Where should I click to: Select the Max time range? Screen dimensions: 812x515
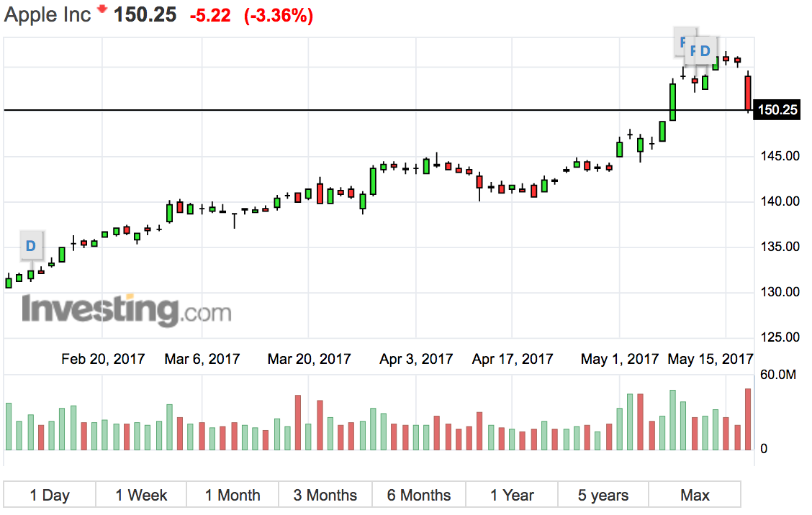(x=695, y=495)
